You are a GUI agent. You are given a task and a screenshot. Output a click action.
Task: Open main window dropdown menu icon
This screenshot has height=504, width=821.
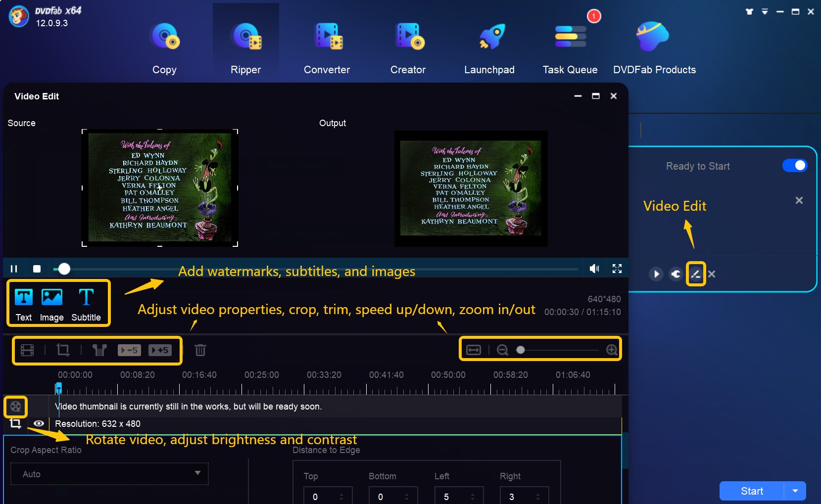click(x=765, y=11)
